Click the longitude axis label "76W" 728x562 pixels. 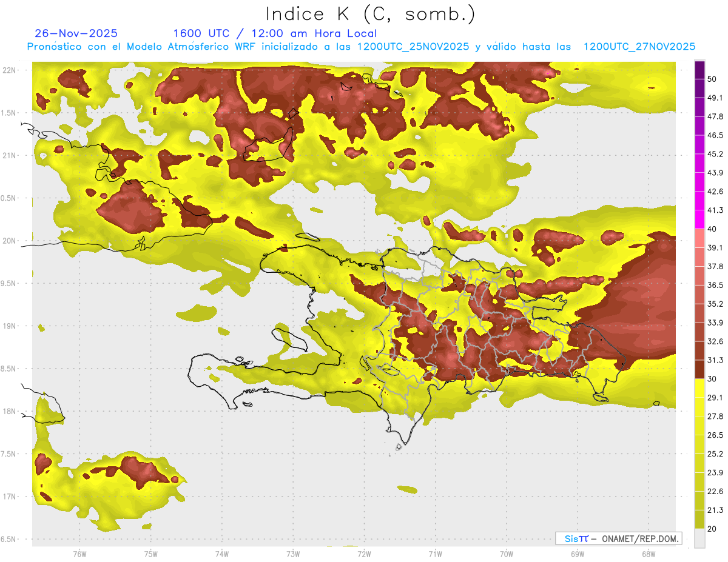coord(79,554)
